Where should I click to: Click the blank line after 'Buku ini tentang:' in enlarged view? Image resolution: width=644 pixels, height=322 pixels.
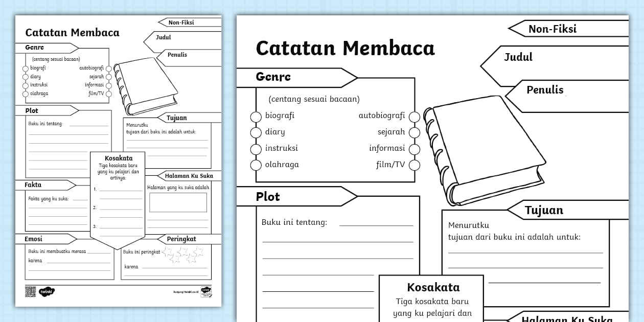[x=376, y=224]
